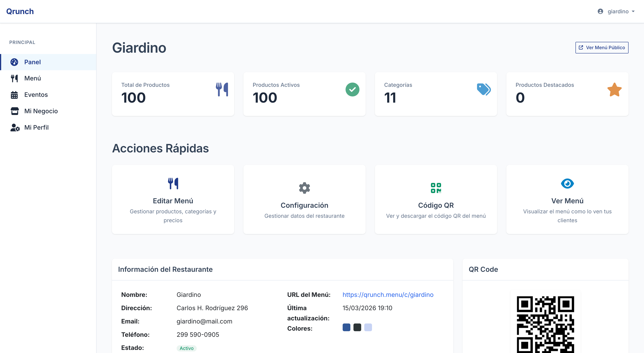Image resolution: width=644 pixels, height=353 pixels.
Task: Click the storefront icon for Mi Negocio
Action: (14, 111)
